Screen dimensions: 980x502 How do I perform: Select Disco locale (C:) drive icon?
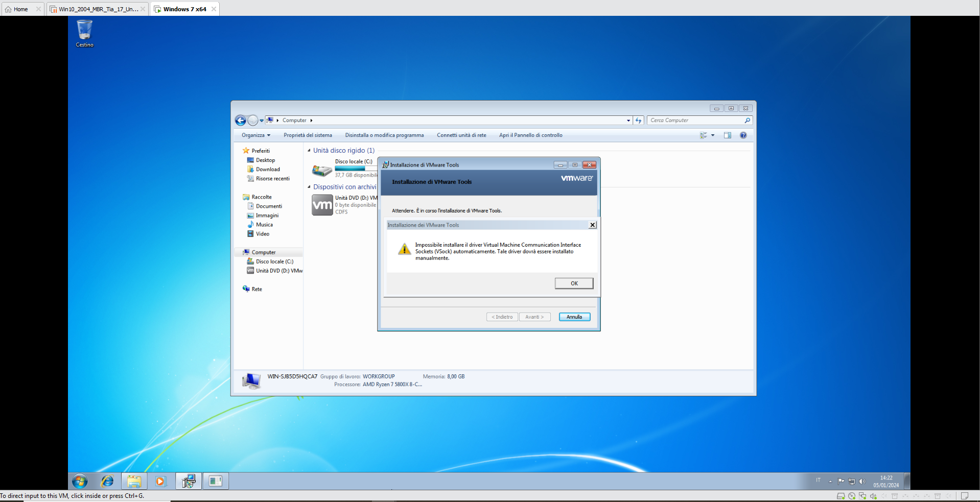322,170
